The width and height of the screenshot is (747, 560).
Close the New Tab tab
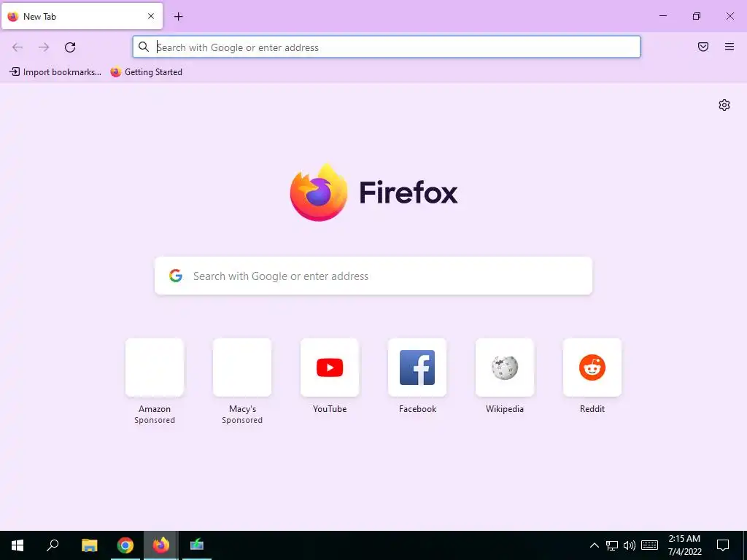[151, 16]
